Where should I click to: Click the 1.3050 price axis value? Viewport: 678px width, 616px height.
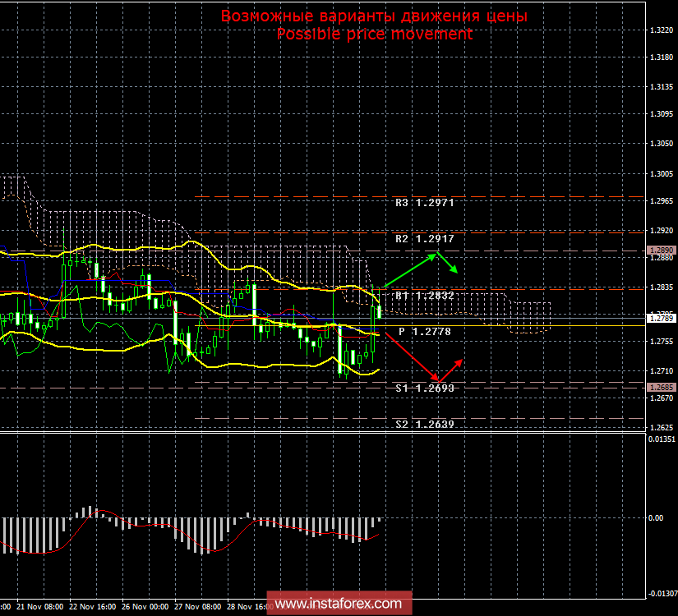pyautogui.click(x=662, y=144)
